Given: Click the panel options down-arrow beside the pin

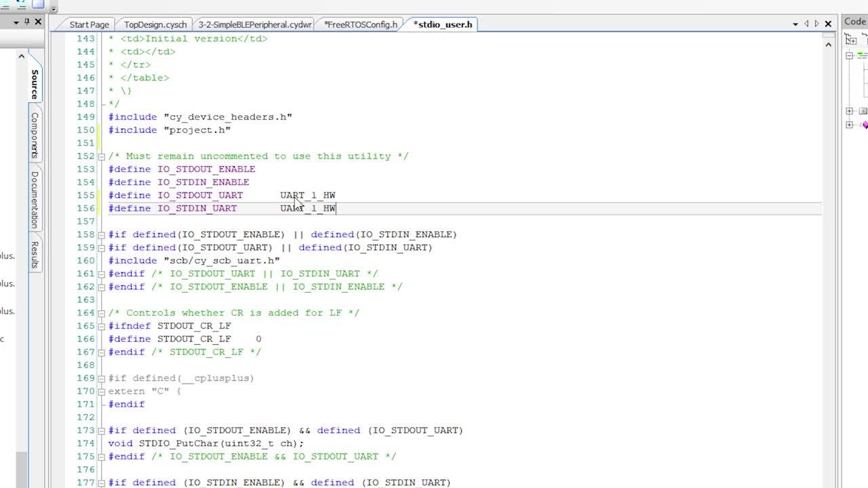Looking at the screenshot, I should [x=16, y=22].
